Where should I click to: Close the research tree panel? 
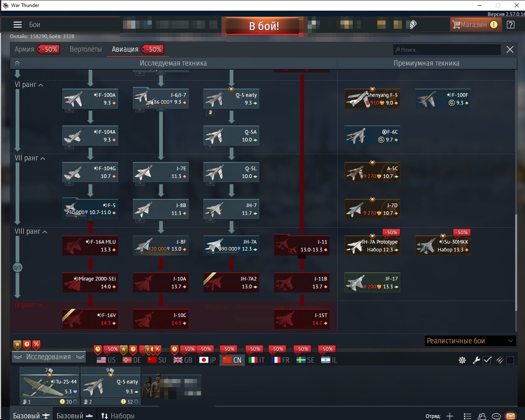[510, 50]
